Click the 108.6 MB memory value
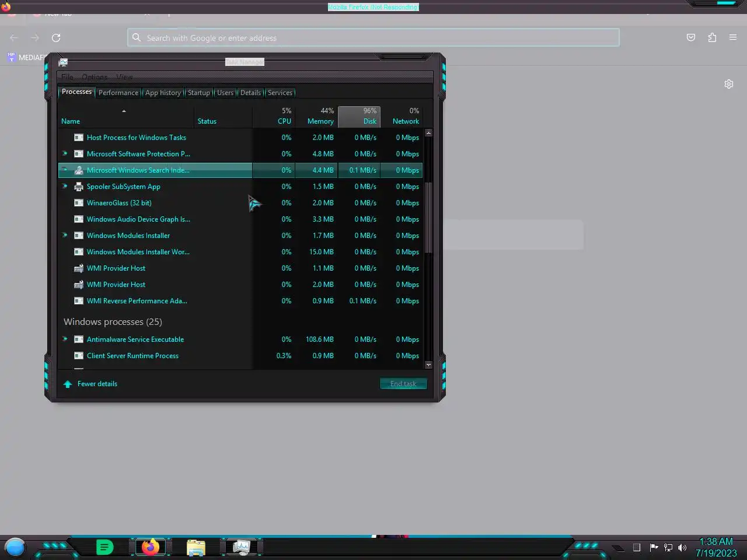 (x=320, y=339)
